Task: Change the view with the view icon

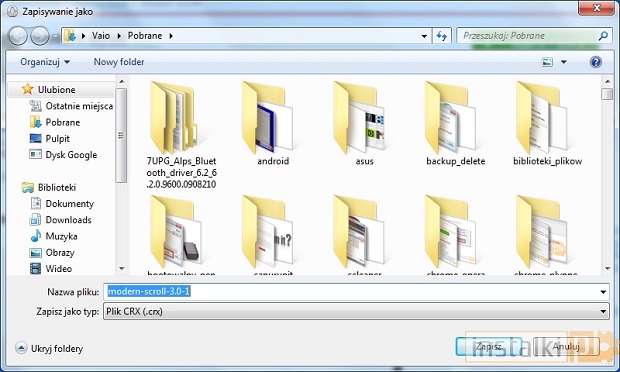Action: coord(547,62)
